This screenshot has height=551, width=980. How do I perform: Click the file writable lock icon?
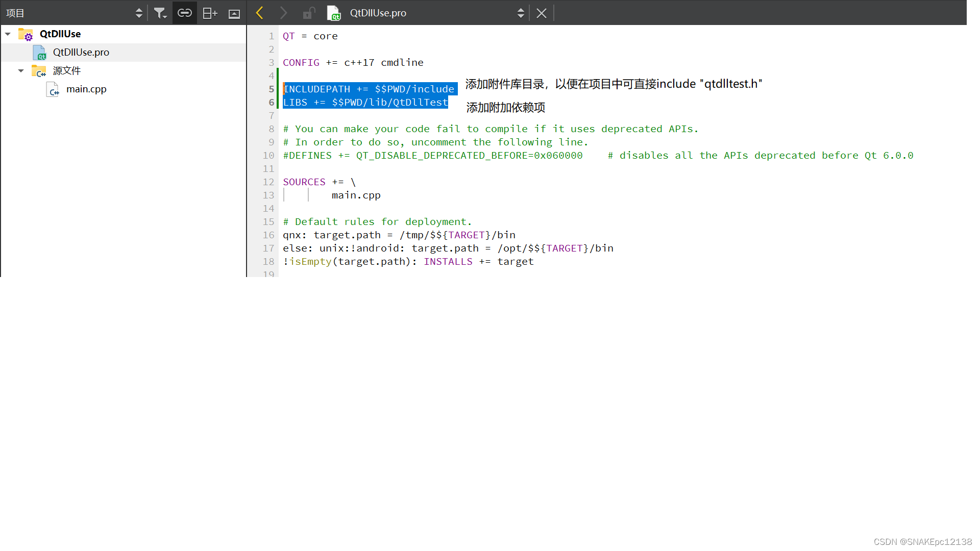[x=309, y=13]
